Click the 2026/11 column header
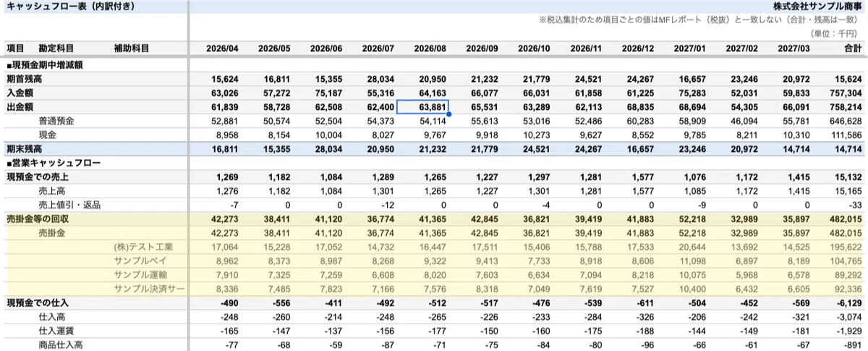 587,48
